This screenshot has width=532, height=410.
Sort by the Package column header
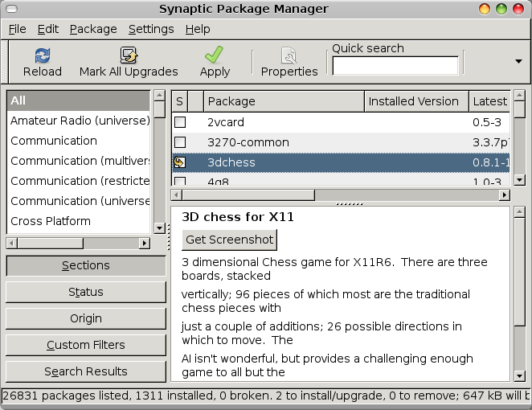pyautogui.click(x=284, y=101)
